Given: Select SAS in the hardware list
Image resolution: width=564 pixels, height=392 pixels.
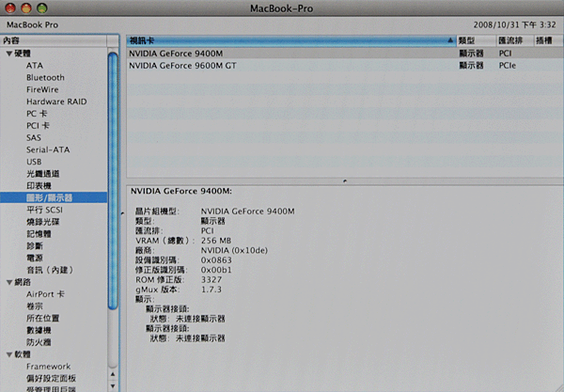Looking at the screenshot, I should click(x=34, y=138).
